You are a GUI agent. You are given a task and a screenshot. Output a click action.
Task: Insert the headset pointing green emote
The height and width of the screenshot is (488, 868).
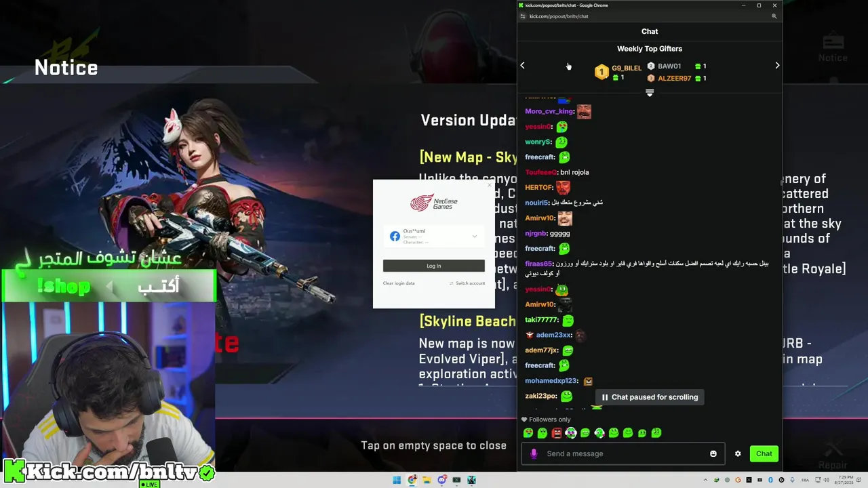pos(599,433)
